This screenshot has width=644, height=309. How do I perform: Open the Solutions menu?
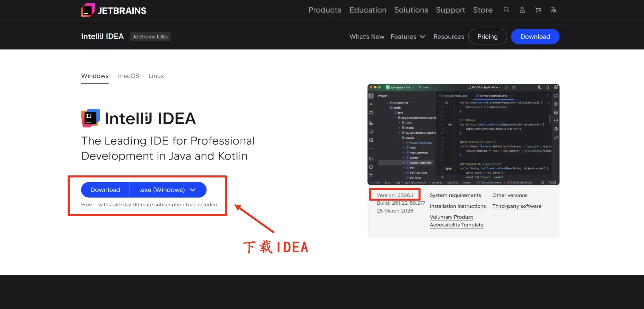(x=411, y=10)
